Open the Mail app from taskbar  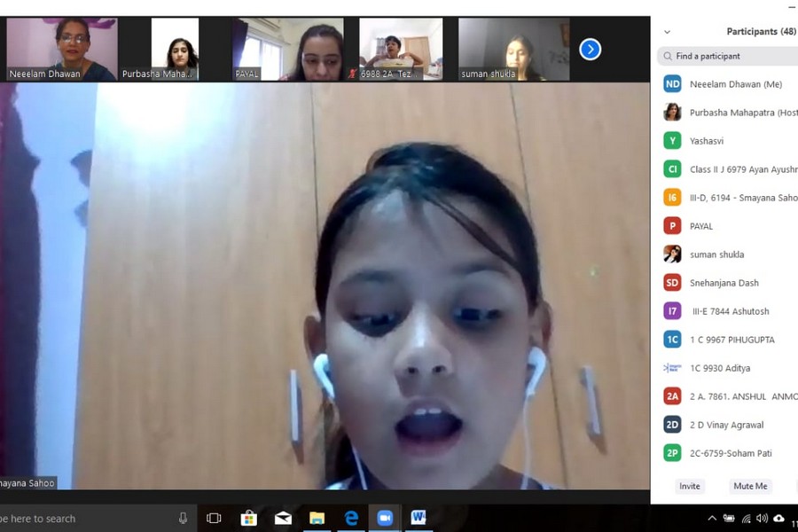(x=283, y=518)
